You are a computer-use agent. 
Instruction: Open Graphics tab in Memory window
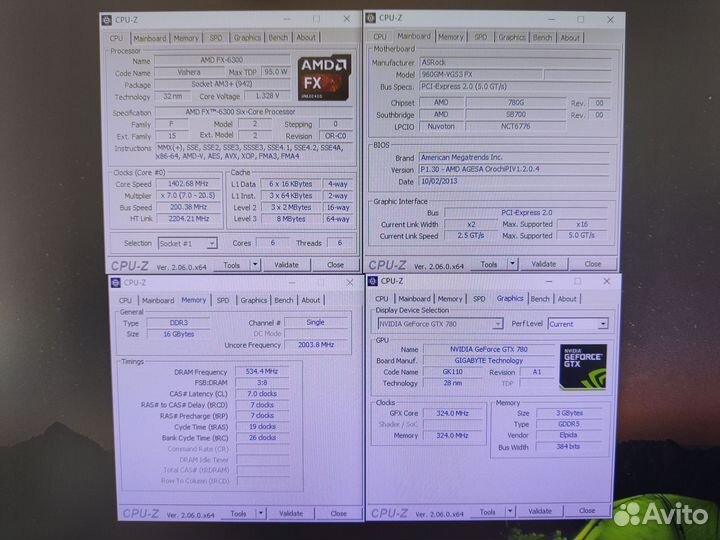click(253, 300)
